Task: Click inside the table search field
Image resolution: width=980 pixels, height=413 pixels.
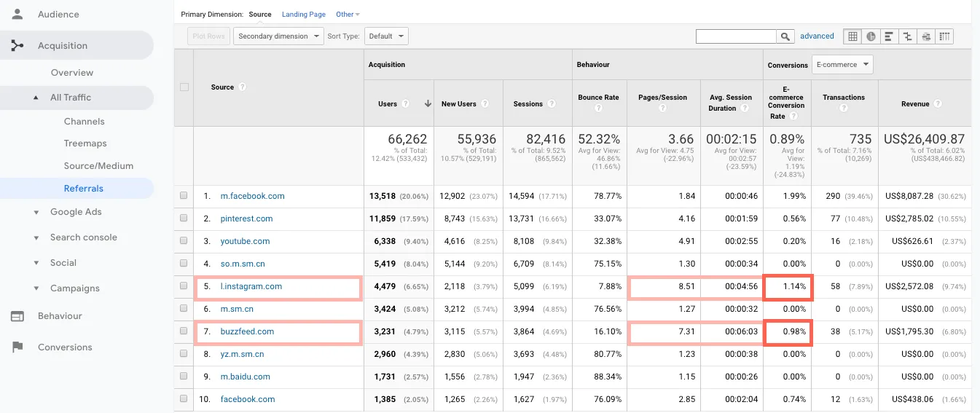Action: click(x=736, y=36)
